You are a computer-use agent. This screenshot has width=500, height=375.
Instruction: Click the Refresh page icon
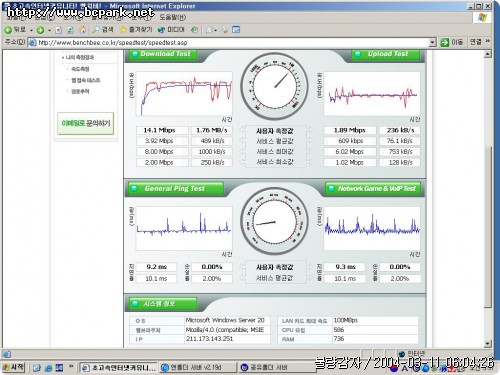pos(70,30)
